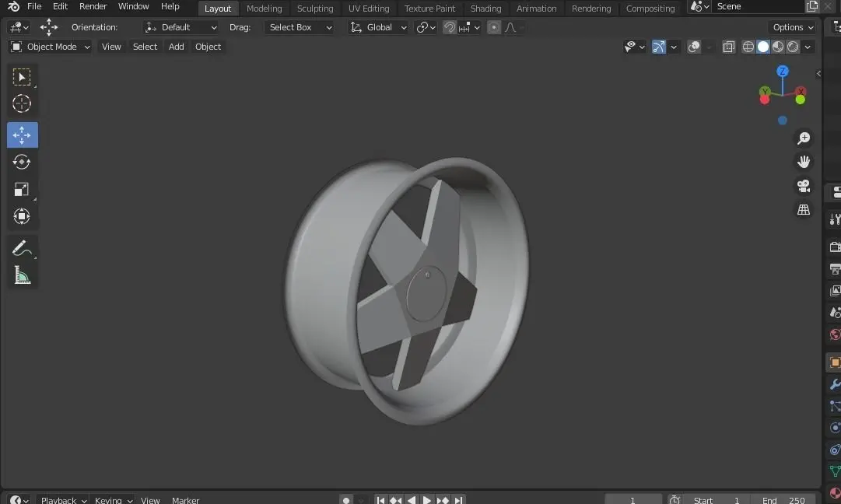Open the viewport Add menu
The image size is (841, 504).
tap(177, 47)
